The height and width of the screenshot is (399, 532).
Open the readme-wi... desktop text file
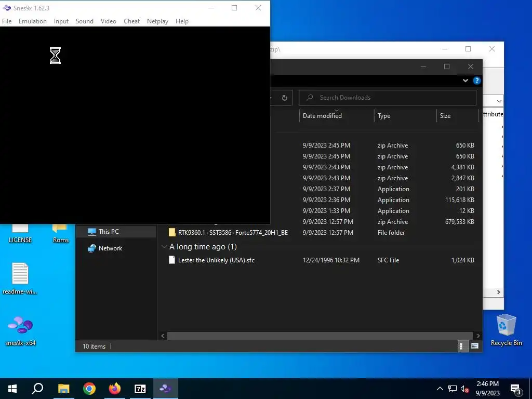pos(20,278)
